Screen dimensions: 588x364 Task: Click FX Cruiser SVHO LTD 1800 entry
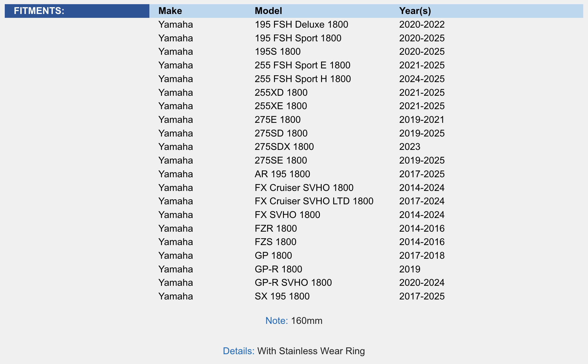pyautogui.click(x=314, y=201)
